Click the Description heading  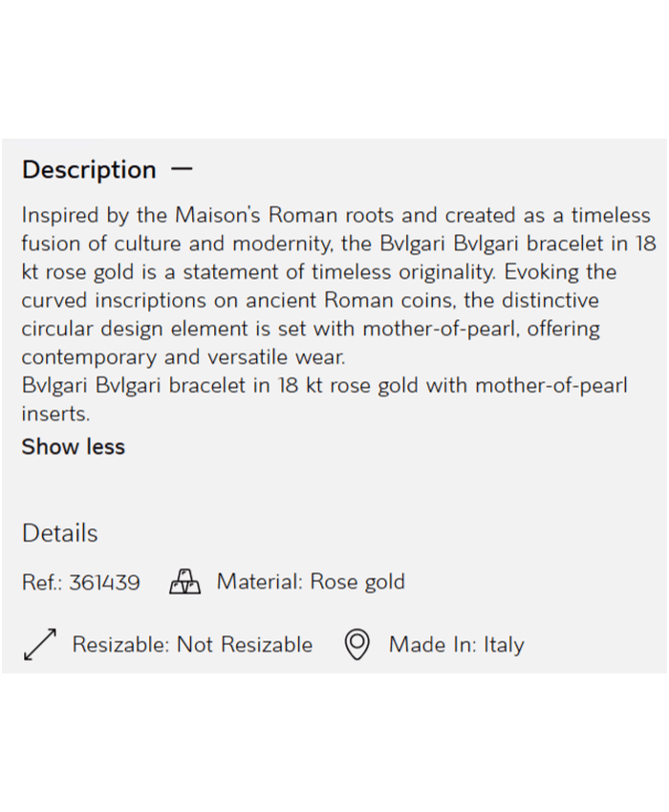(x=89, y=170)
